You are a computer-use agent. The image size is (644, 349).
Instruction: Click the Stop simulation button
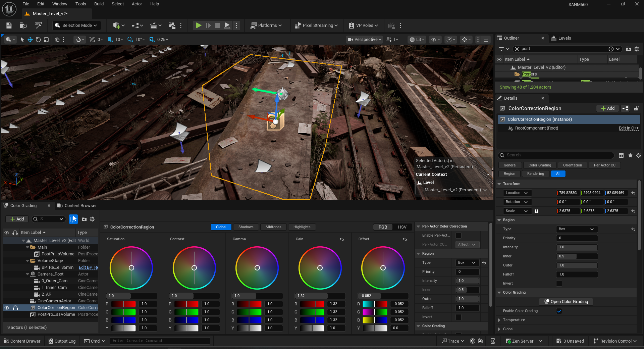(217, 26)
